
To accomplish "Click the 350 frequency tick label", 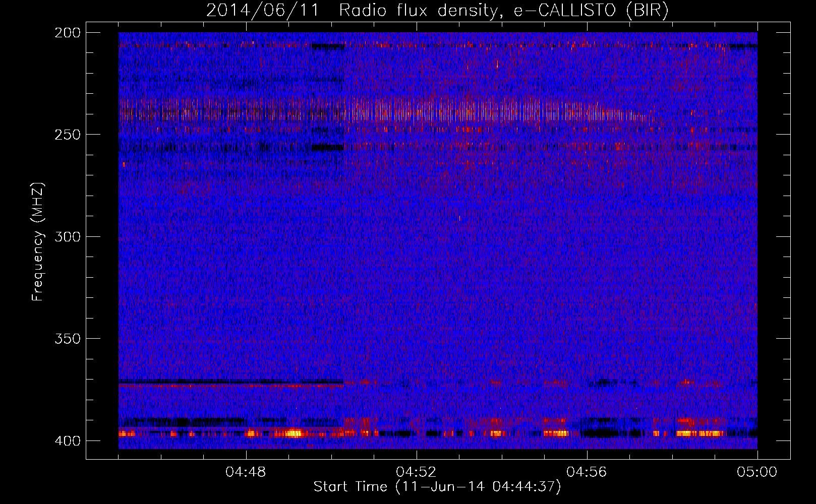I will (x=67, y=339).
